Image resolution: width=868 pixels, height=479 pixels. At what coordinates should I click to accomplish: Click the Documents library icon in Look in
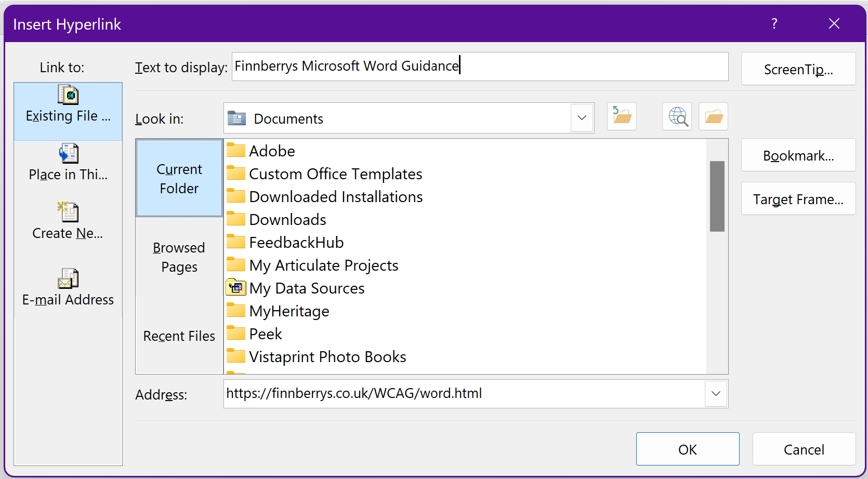pyautogui.click(x=237, y=118)
